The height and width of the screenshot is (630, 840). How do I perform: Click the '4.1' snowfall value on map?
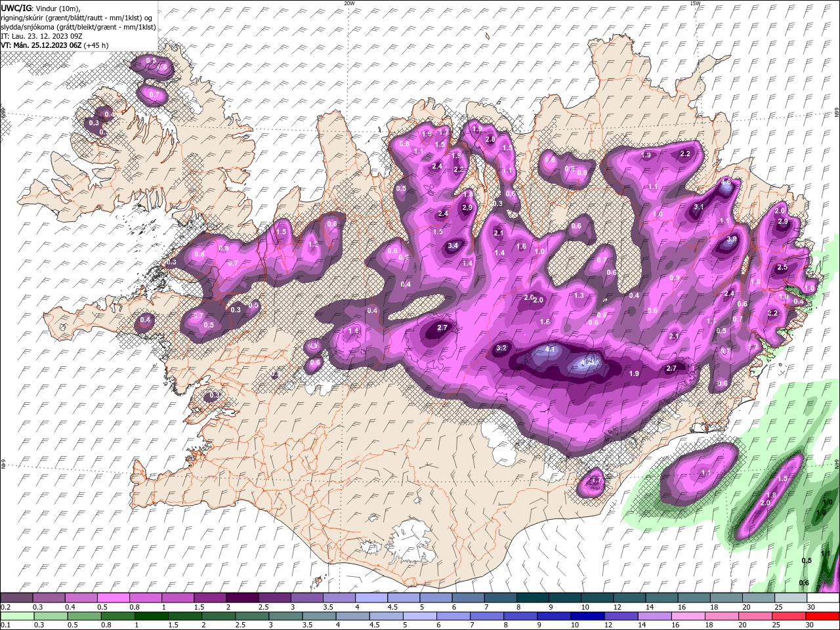[x=551, y=349]
